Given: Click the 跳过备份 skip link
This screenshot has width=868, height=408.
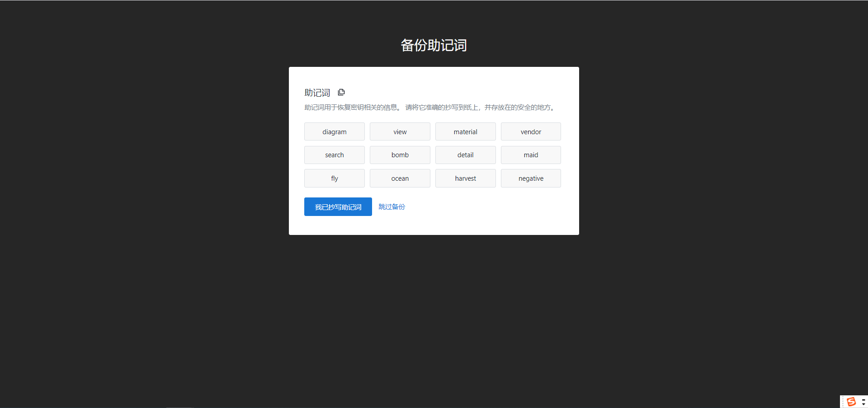Looking at the screenshot, I should 392,206.
